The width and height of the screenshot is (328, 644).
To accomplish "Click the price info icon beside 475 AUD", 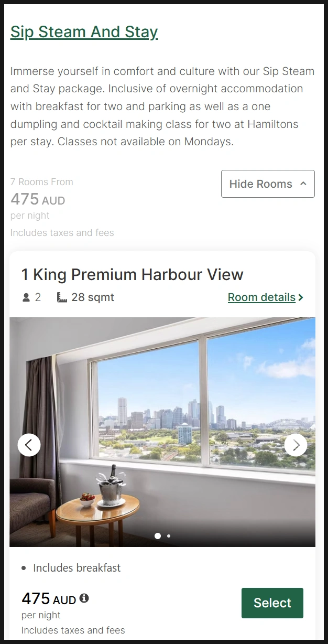I will 84,598.
